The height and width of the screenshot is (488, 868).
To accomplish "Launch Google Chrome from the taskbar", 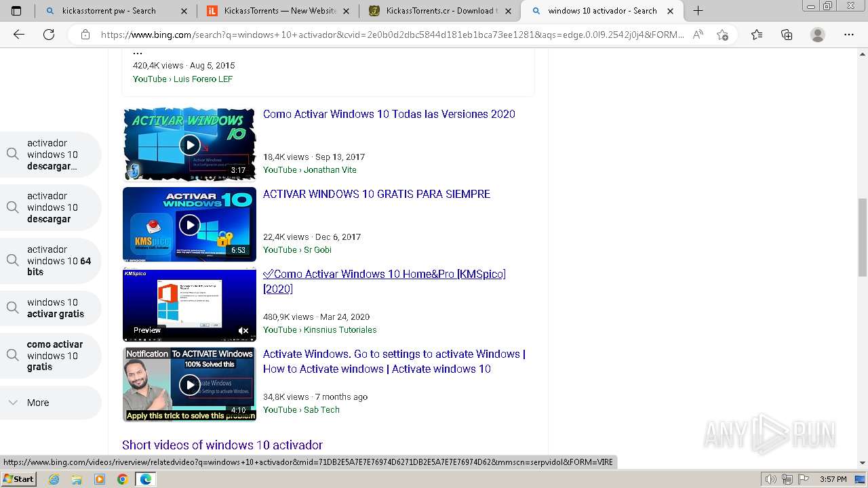I will 122,479.
